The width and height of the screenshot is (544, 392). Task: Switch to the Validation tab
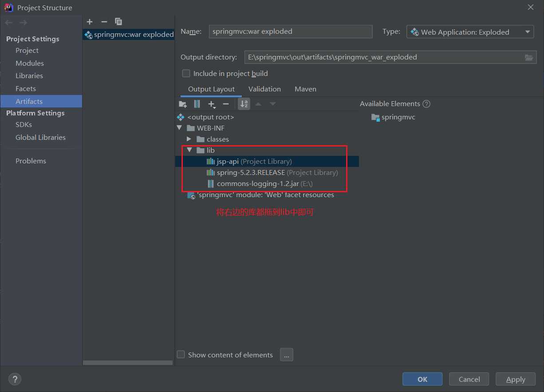(x=264, y=89)
